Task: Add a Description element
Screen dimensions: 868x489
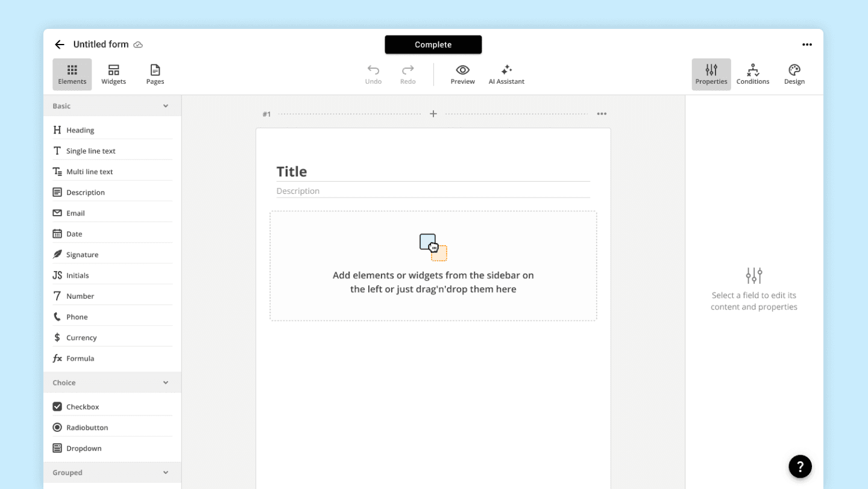Action: (x=112, y=192)
